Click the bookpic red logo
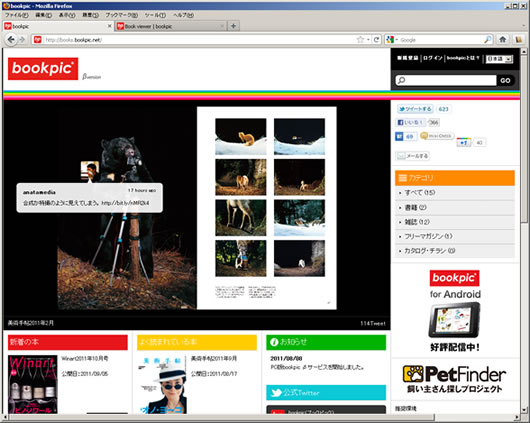Screen dimensions: 530x423 tap(43, 69)
